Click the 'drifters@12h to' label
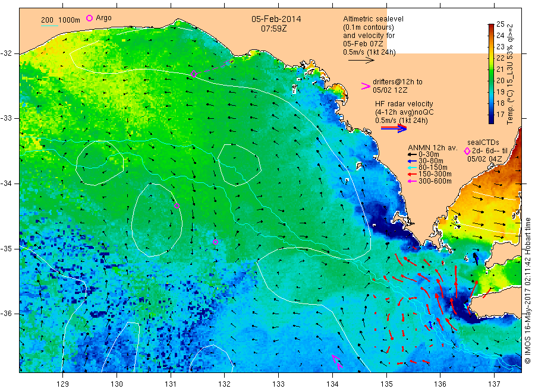Viewport: 535px width, 392px height. 398,82
